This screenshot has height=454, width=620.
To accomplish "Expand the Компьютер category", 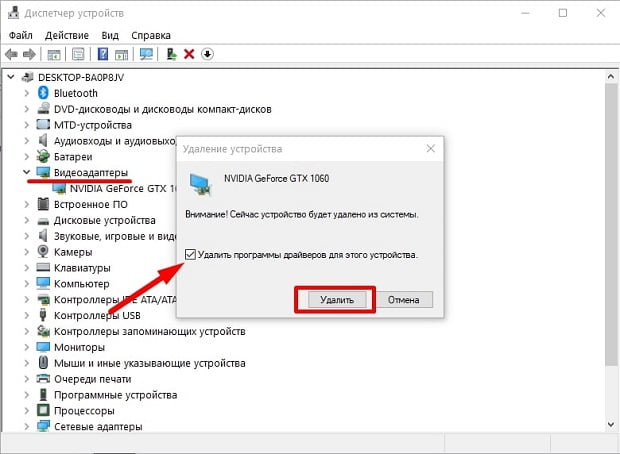I will (x=26, y=284).
